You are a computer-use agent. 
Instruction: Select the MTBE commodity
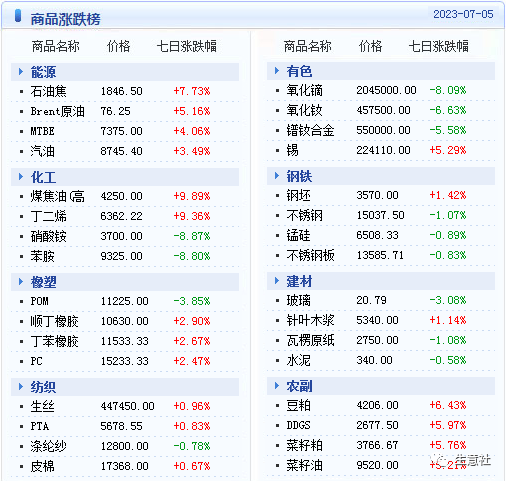(x=42, y=131)
